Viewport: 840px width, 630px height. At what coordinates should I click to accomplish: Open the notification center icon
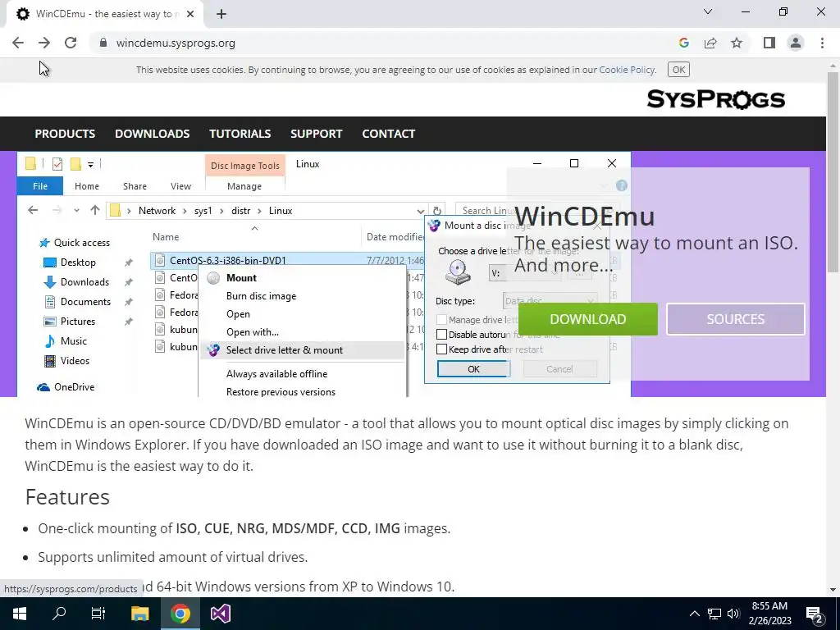pyautogui.click(x=815, y=614)
